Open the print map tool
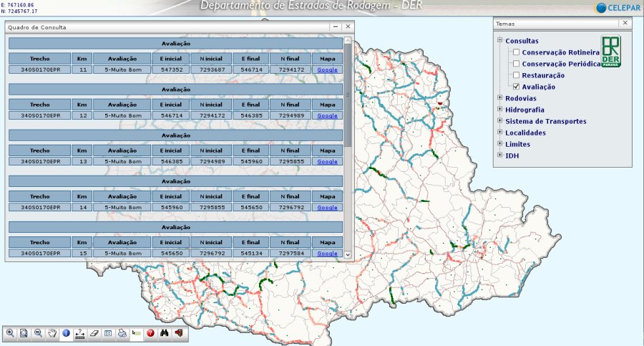The image size is (644, 346). 122,333
